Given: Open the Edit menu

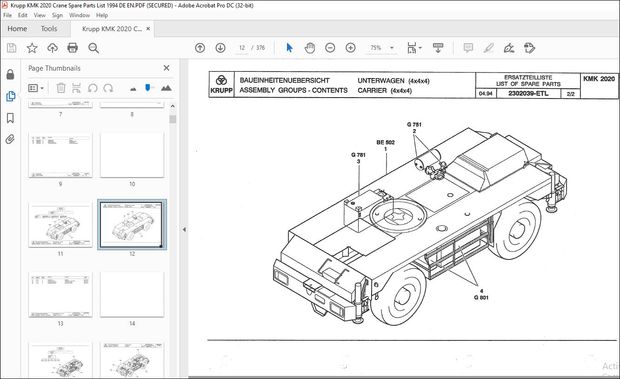Looking at the screenshot, I should point(23,15).
